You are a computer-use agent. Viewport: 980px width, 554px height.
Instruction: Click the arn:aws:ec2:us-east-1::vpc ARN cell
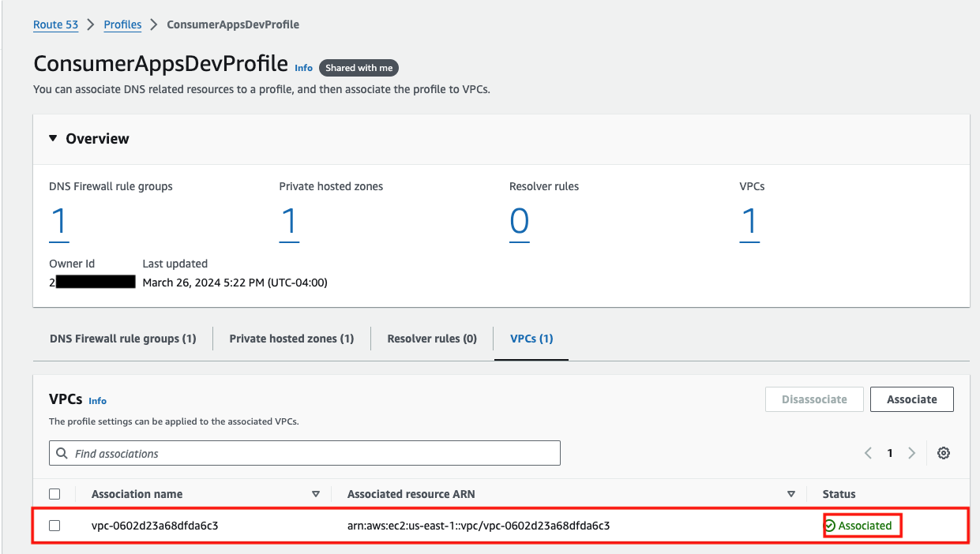(479, 526)
